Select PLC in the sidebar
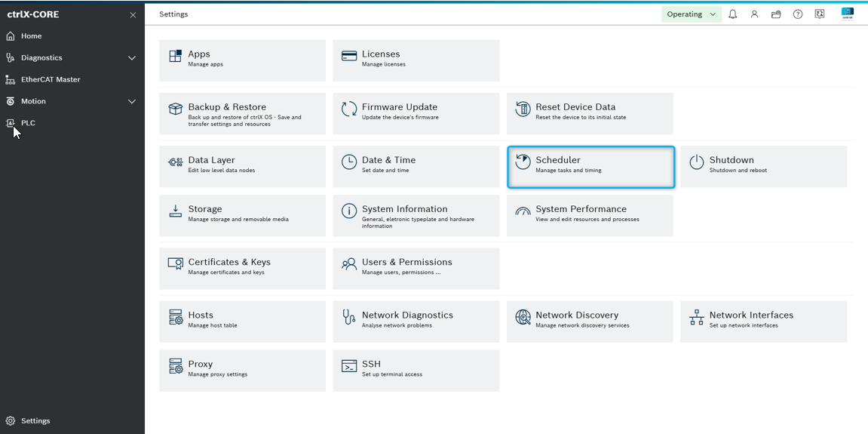 click(x=28, y=123)
